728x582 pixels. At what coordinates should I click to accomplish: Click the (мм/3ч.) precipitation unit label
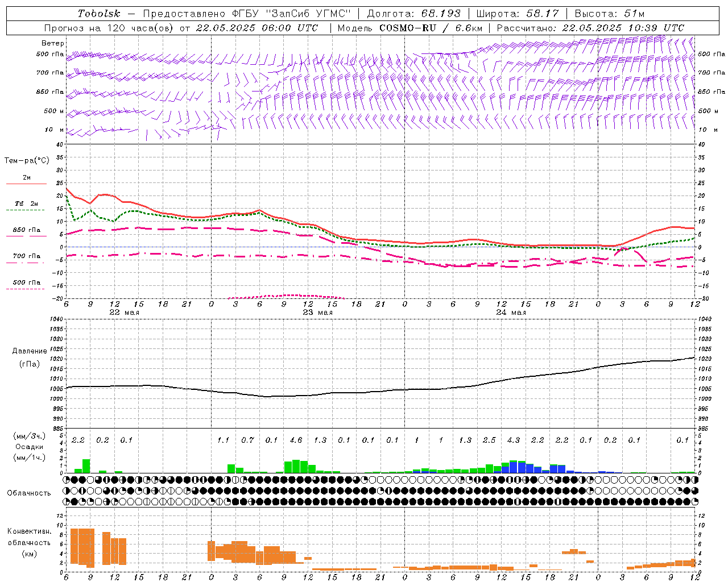pyautogui.click(x=30, y=436)
